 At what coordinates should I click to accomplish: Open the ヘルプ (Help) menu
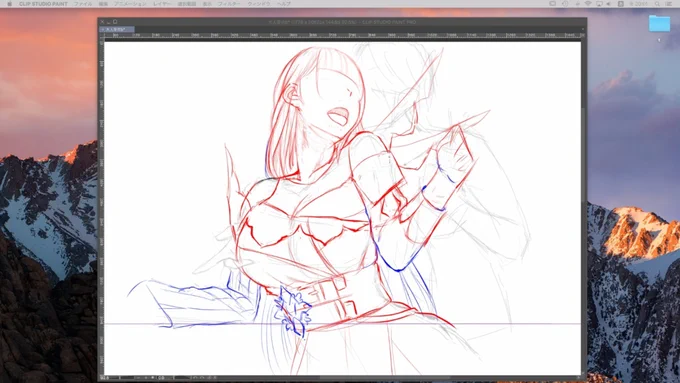pyautogui.click(x=284, y=3)
